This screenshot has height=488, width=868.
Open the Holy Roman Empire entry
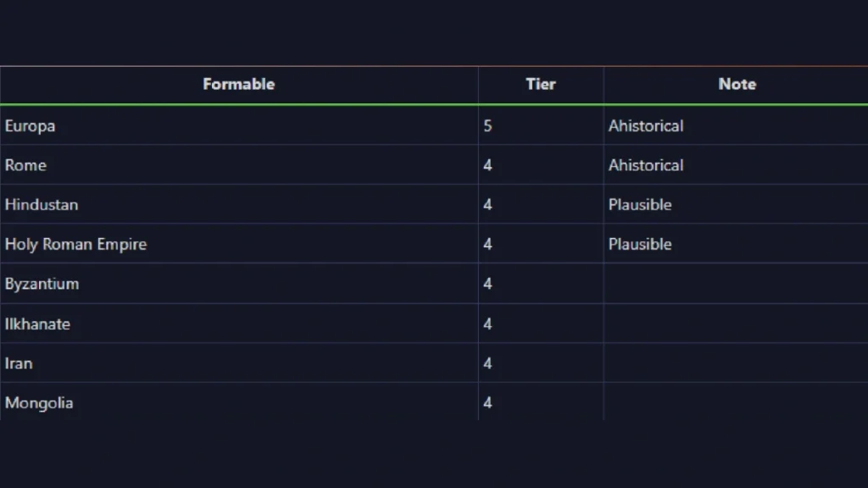click(75, 244)
